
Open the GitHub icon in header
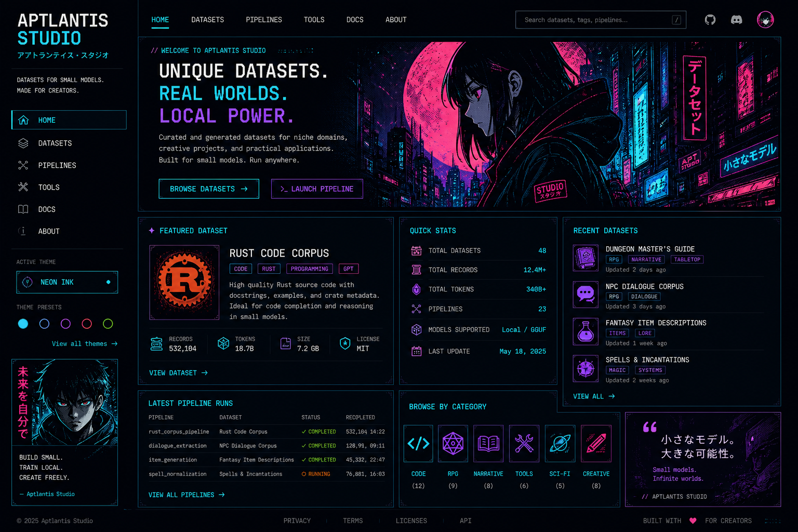[710, 20]
